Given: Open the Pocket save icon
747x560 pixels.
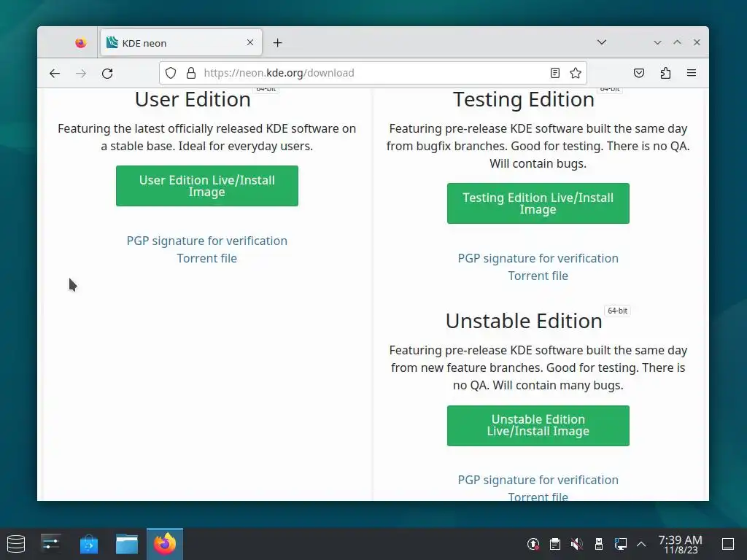Looking at the screenshot, I should coord(639,73).
